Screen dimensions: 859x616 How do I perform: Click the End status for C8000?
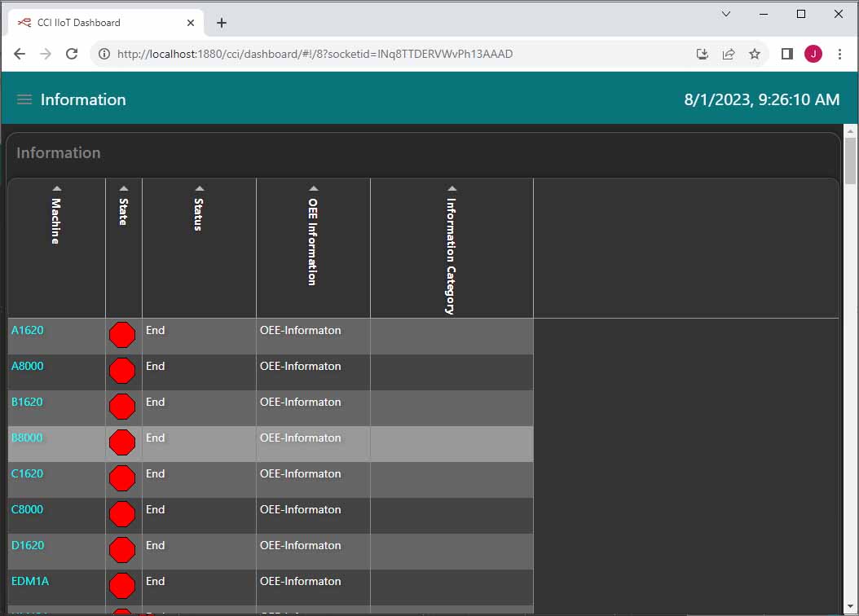coord(156,510)
